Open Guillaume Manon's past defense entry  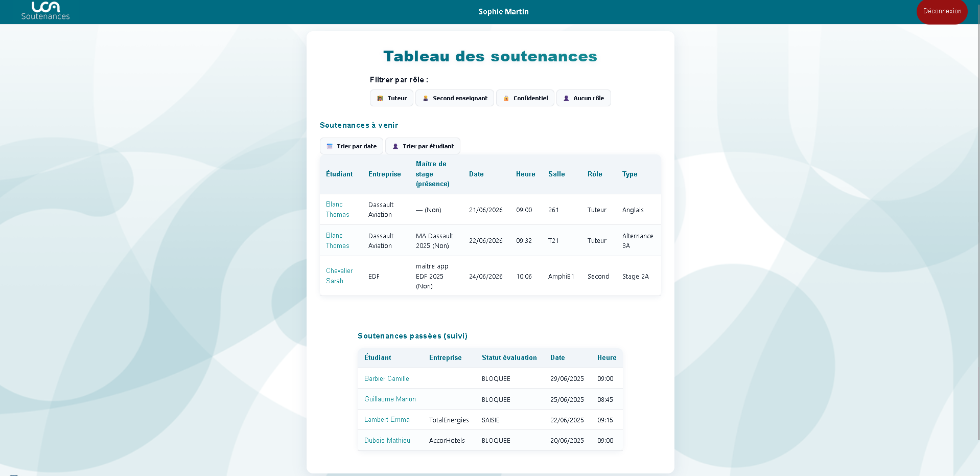click(390, 399)
